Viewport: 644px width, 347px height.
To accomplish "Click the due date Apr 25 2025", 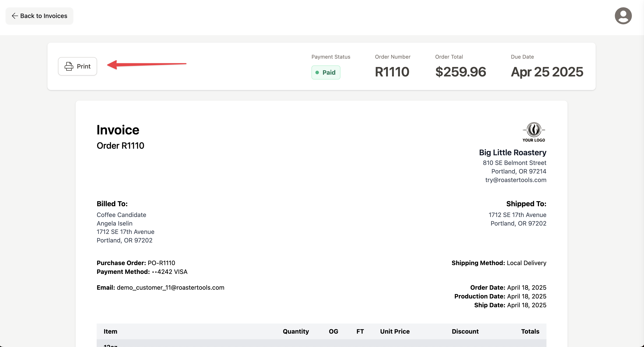I will click(x=547, y=72).
